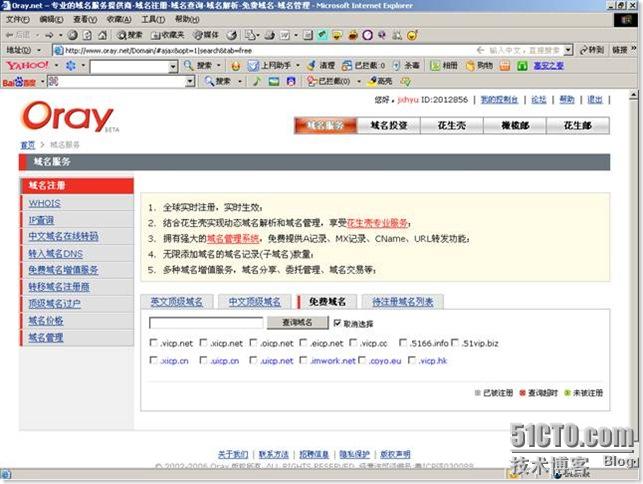The height and width of the screenshot is (484, 643).
Task: Click the 高亮 highlight icon in Baidu toolbar
Action: coord(372,81)
